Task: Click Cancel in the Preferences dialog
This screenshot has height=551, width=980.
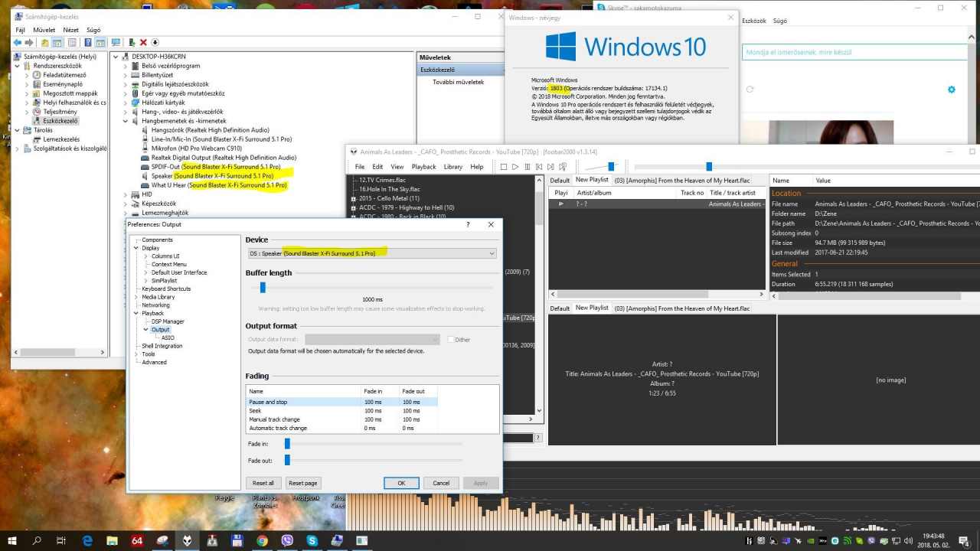Action: (441, 483)
